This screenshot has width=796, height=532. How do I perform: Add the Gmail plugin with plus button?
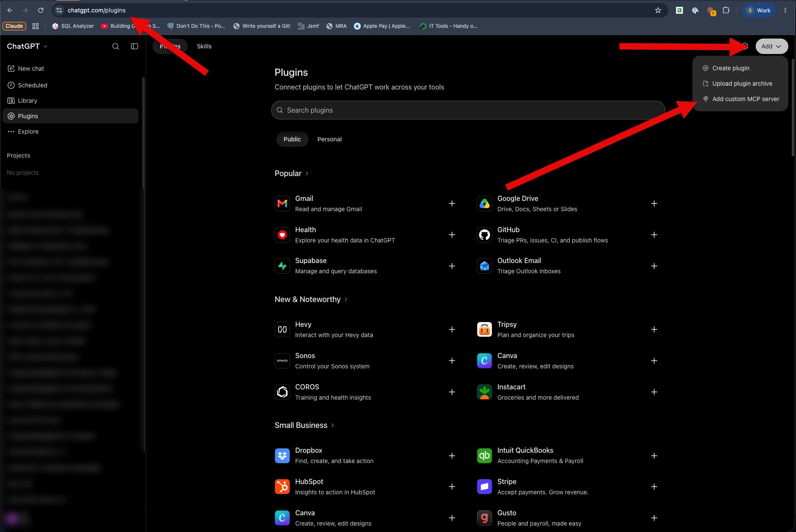point(452,203)
